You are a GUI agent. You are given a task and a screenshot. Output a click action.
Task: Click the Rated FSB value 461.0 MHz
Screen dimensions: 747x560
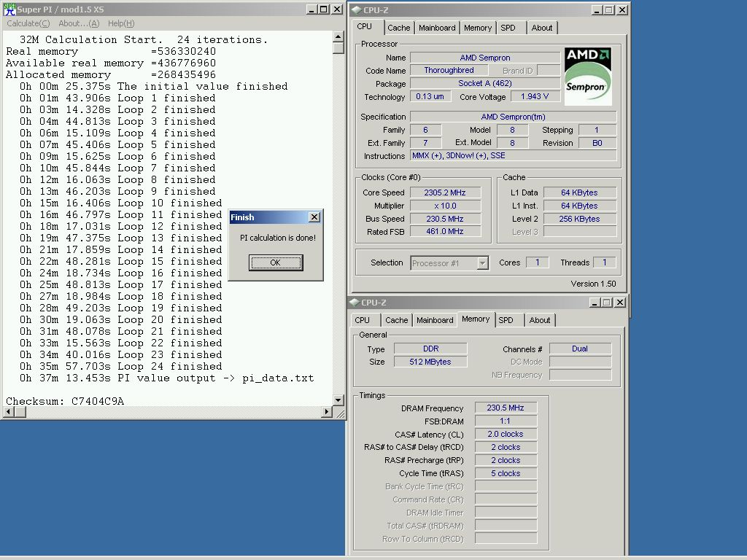pyautogui.click(x=445, y=231)
